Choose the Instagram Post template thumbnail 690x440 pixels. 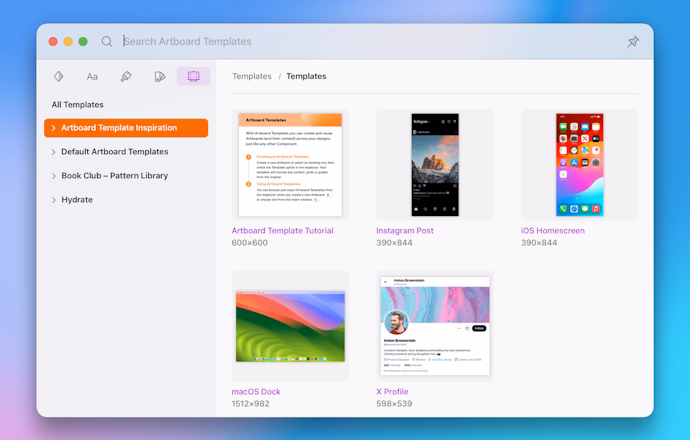[435, 164]
